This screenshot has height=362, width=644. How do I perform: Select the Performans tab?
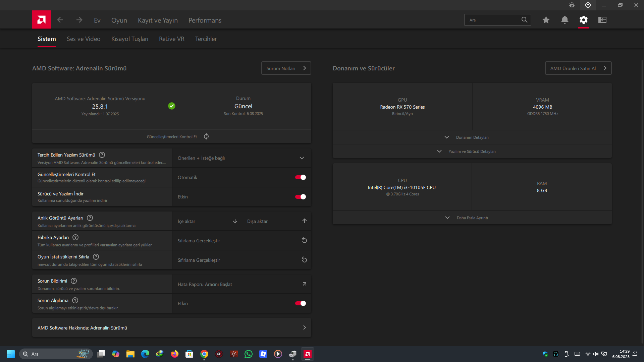tap(205, 20)
